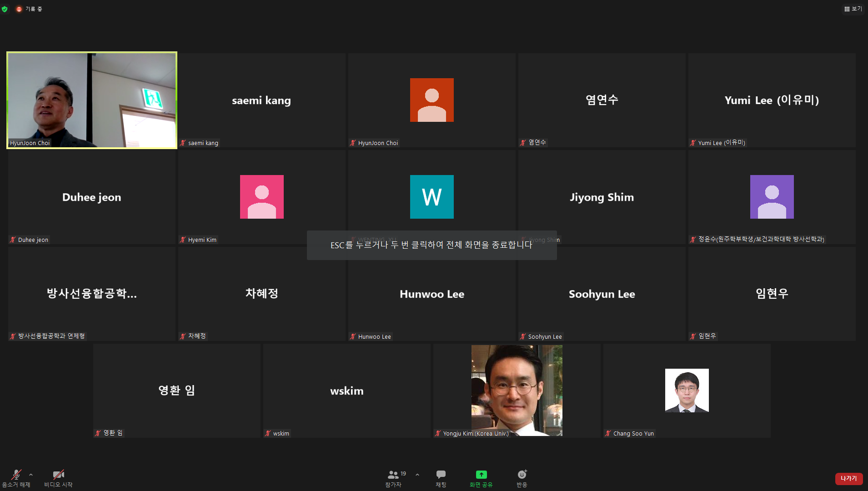Image resolution: width=868 pixels, height=491 pixels.
Task: Click the ESC fullscreen exit notification
Action: click(431, 245)
